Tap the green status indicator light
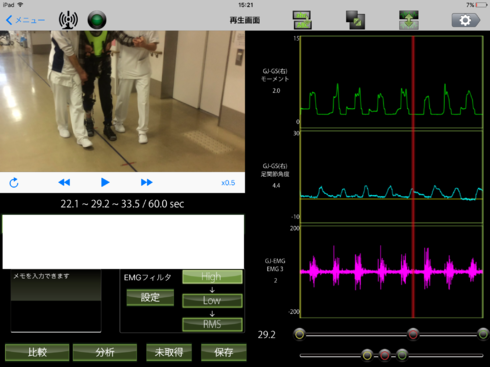The width and height of the screenshot is (490, 367). point(97,20)
